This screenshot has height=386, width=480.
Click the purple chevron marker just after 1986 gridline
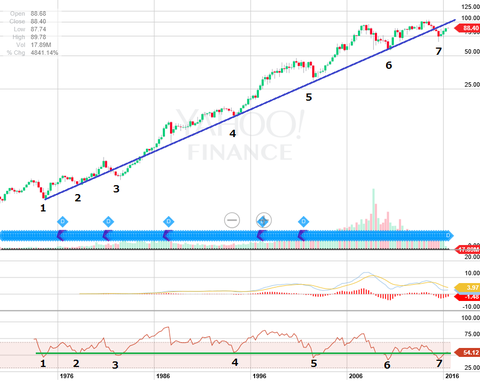(x=167, y=236)
